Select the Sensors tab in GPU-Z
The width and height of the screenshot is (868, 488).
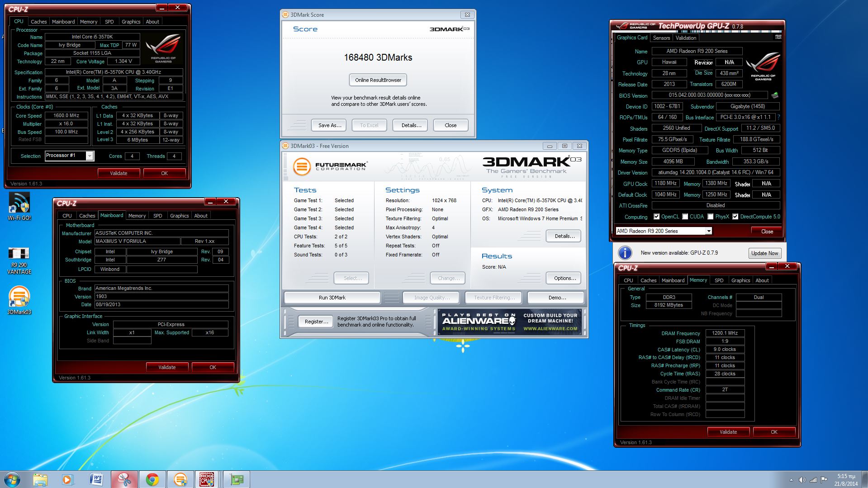coord(661,38)
